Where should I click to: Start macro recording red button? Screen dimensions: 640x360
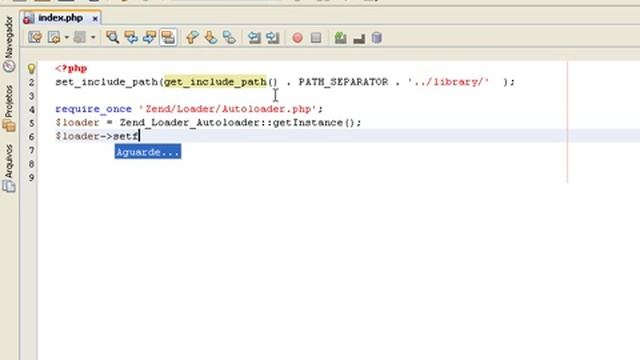pyautogui.click(x=298, y=38)
